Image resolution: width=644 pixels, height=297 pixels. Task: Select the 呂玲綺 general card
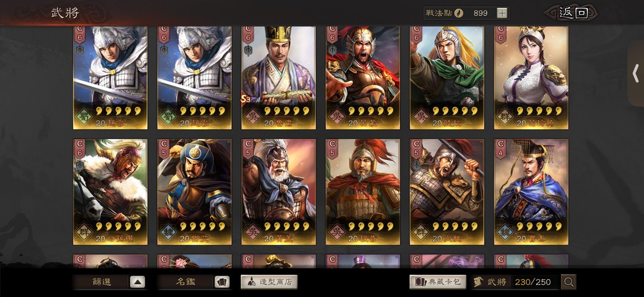531,78
